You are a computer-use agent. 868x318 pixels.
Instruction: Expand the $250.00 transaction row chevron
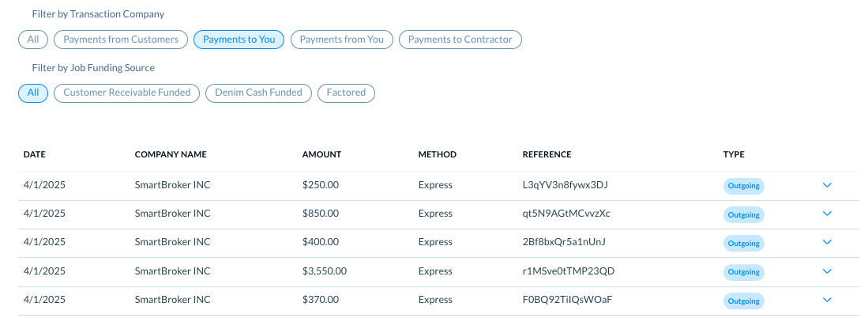(827, 185)
